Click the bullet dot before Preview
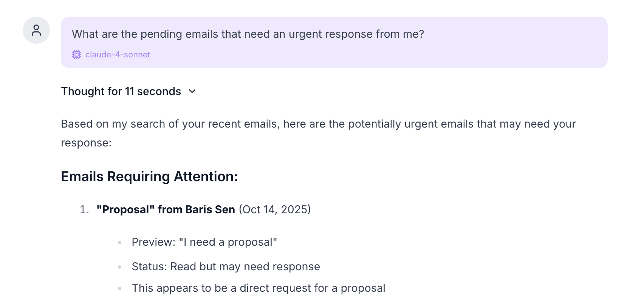Viewport: 644px width, 308px height. tap(120, 243)
